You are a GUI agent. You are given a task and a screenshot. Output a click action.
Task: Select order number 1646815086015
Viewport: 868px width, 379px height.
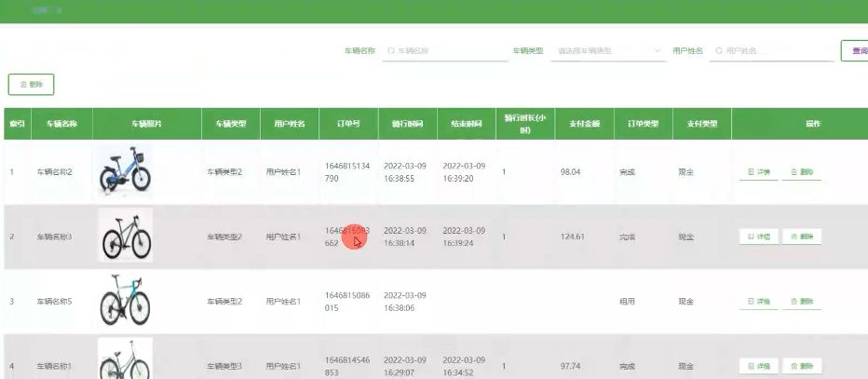click(x=347, y=302)
